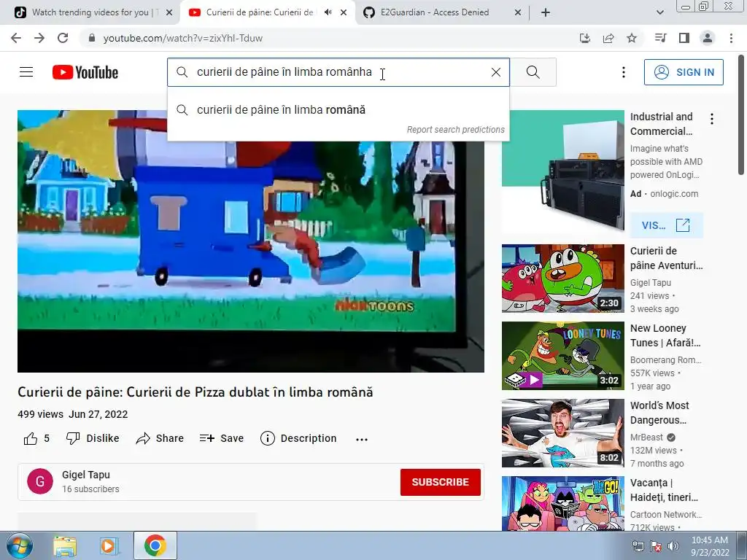747x560 pixels.
Task: Click the share page icon in address bar
Action: (608, 38)
